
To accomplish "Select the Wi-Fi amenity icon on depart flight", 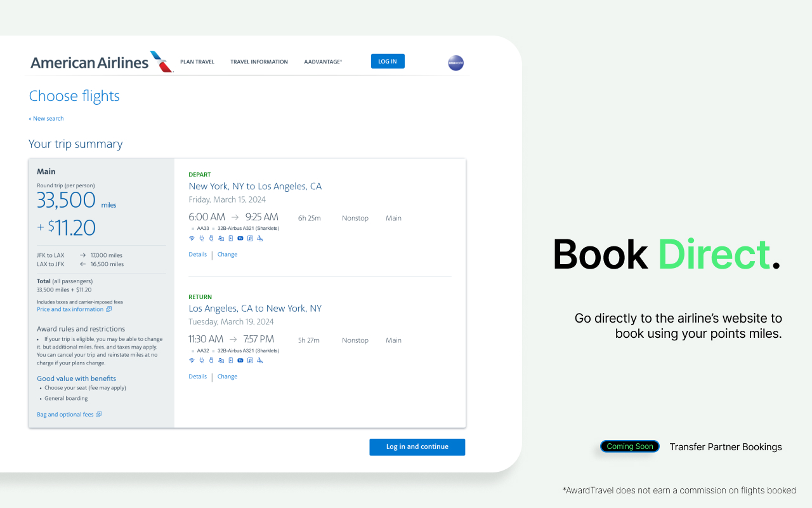I will 192,238.
